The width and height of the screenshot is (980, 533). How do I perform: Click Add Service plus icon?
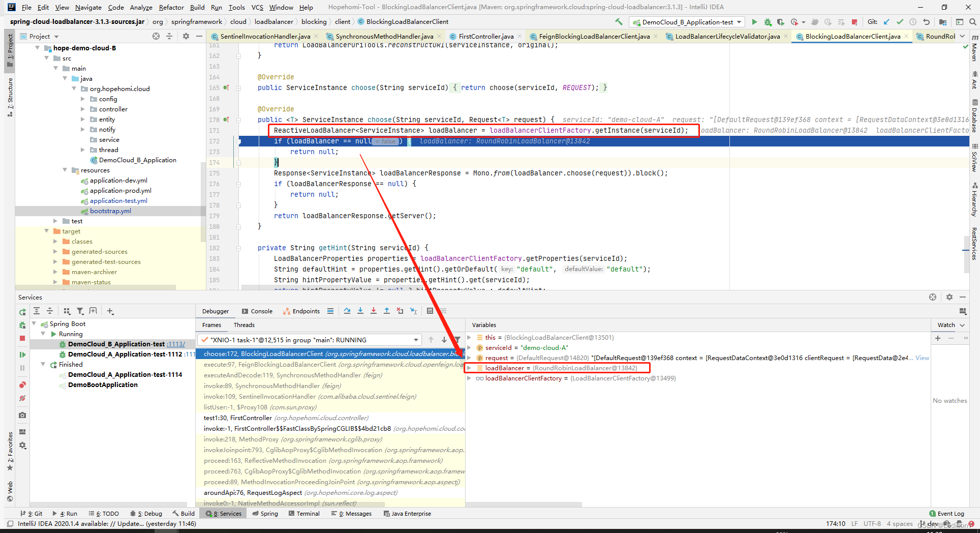point(110,311)
